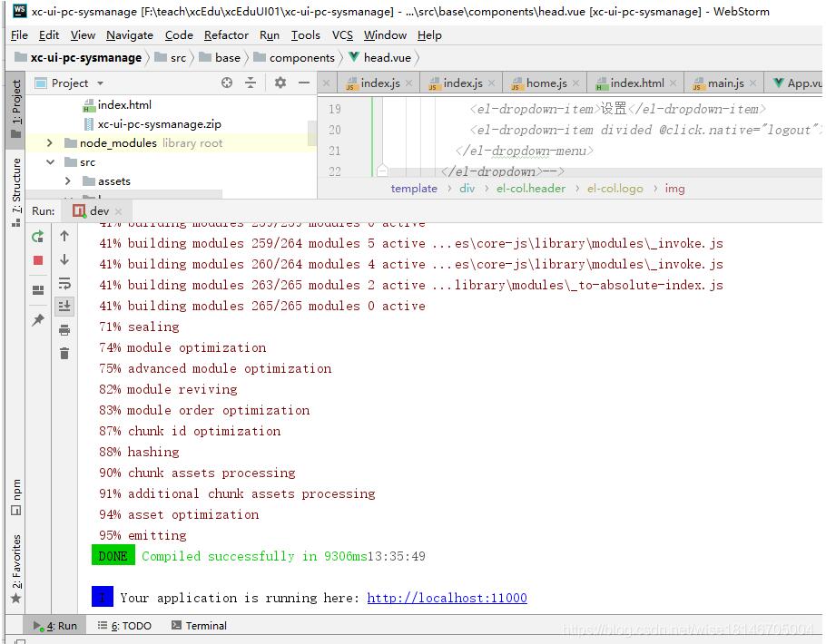Collapse all nodes in Project tree
Screen dimensions: 826x644
[x=250, y=82]
